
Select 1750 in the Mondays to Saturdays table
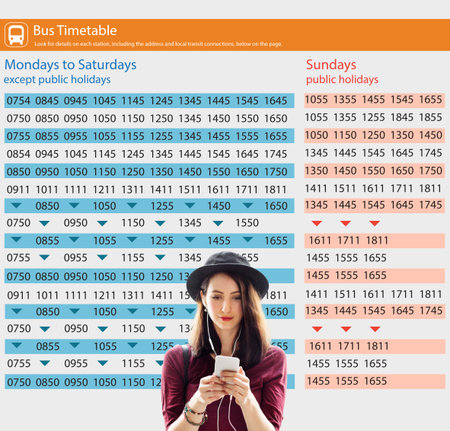coord(276,172)
